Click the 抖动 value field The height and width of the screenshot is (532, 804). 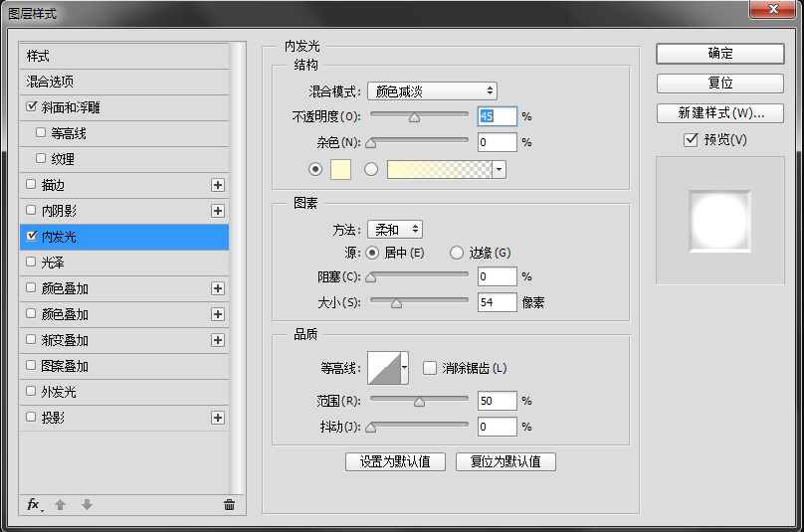pos(497,427)
